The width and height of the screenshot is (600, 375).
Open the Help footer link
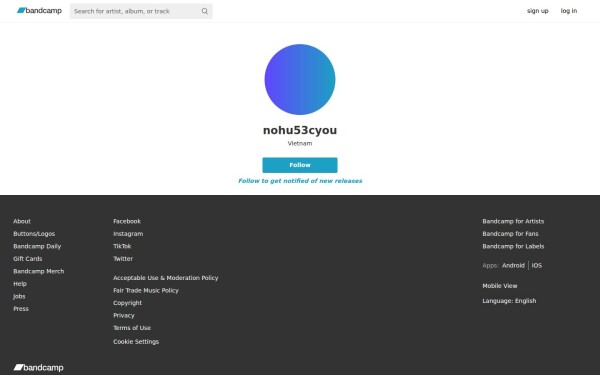click(20, 284)
